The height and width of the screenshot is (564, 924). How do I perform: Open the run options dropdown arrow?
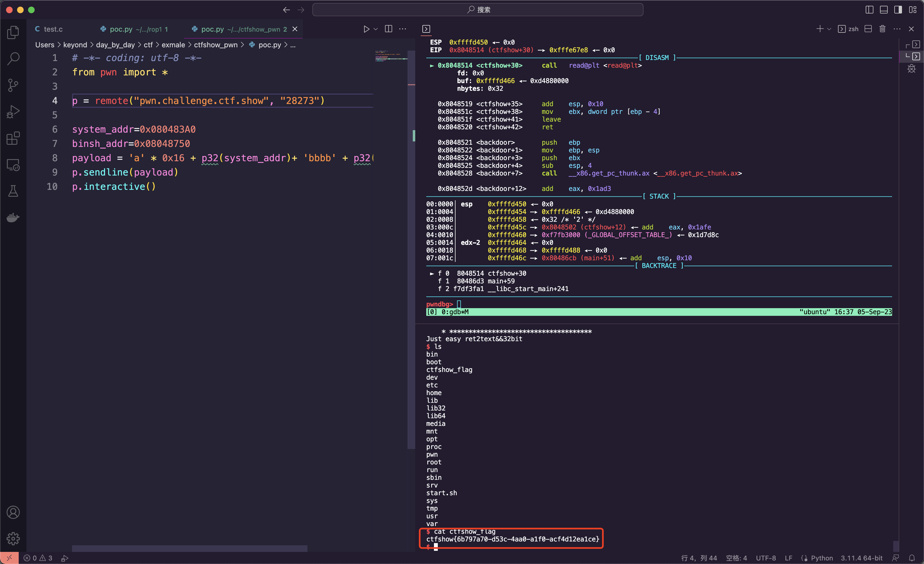click(376, 29)
